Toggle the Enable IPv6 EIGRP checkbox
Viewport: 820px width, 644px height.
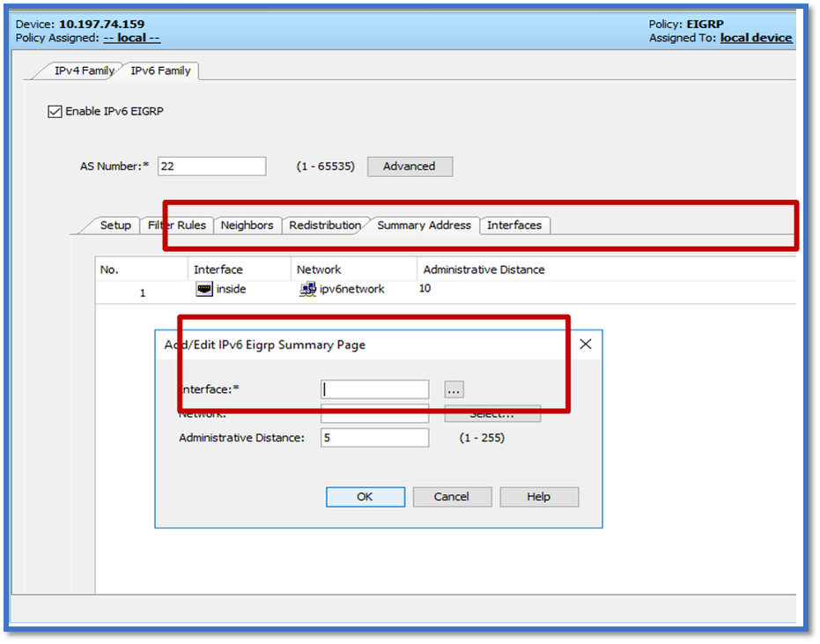pyautogui.click(x=55, y=111)
